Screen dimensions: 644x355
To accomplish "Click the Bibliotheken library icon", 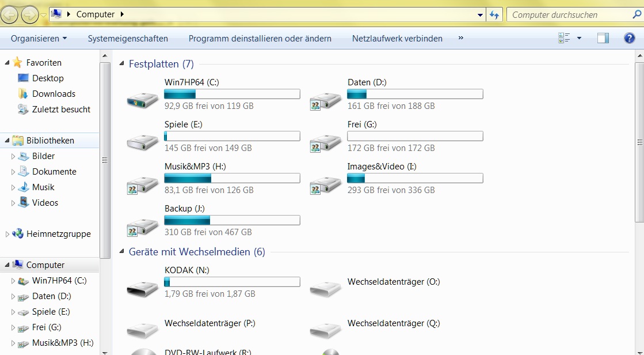I will click(18, 140).
